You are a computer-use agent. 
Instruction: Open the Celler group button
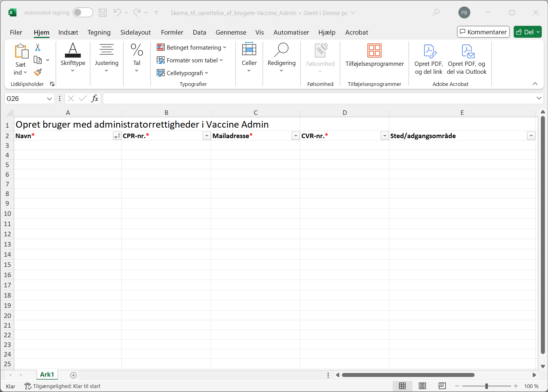(x=249, y=58)
